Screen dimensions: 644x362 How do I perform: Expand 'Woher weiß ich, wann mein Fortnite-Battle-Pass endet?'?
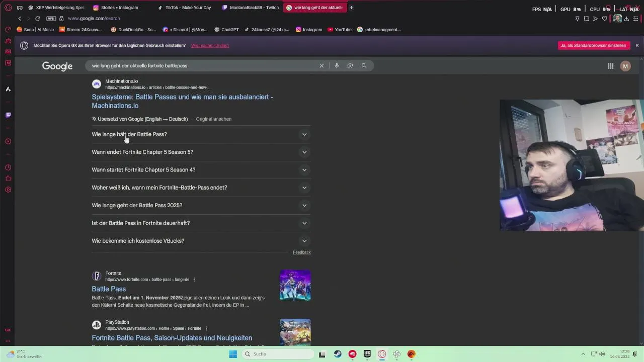201,188
